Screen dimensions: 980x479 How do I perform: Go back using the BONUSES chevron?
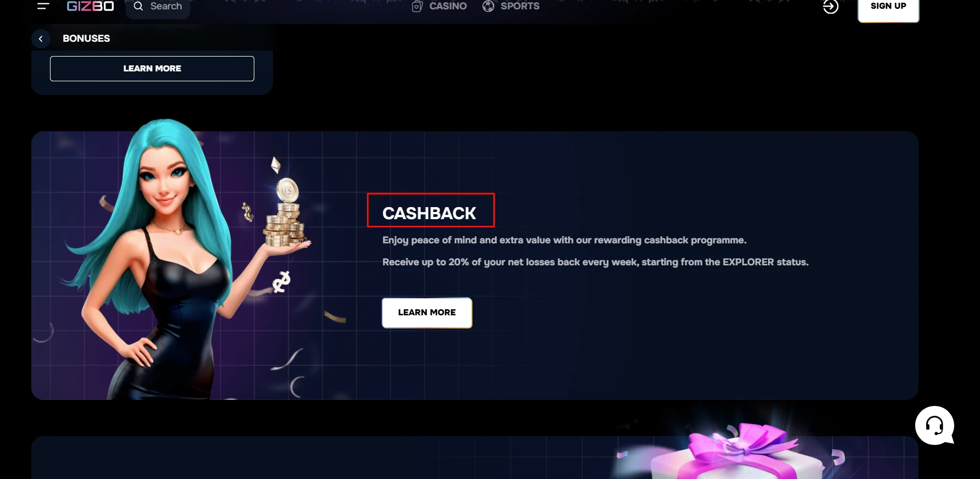click(41, 38)
